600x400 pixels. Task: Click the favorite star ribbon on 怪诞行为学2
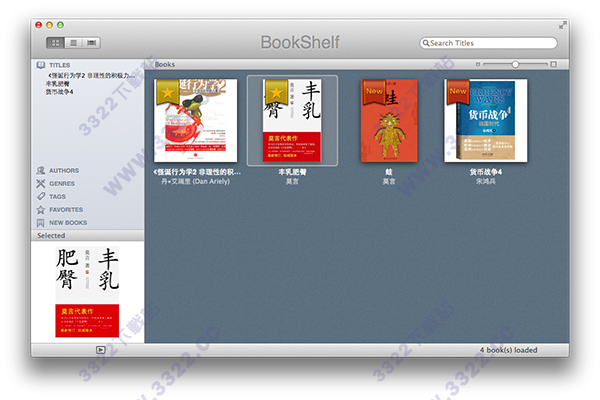click(168, 92)
